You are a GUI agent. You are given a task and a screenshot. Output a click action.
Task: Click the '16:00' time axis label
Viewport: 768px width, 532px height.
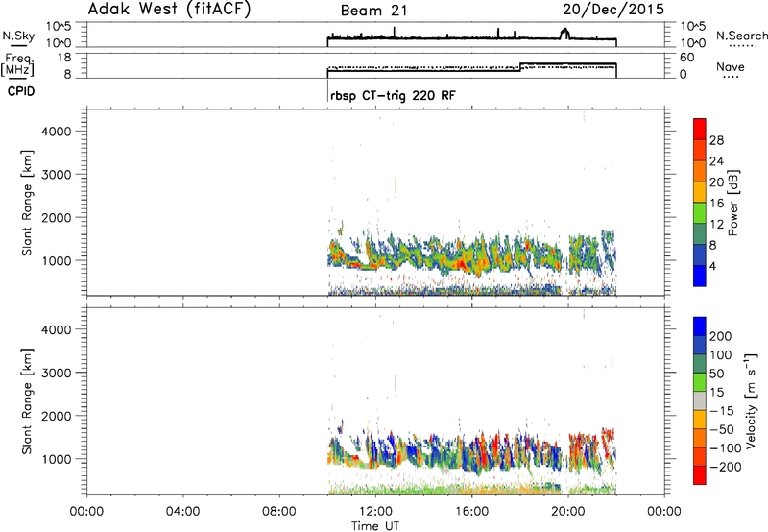(471, 512)
